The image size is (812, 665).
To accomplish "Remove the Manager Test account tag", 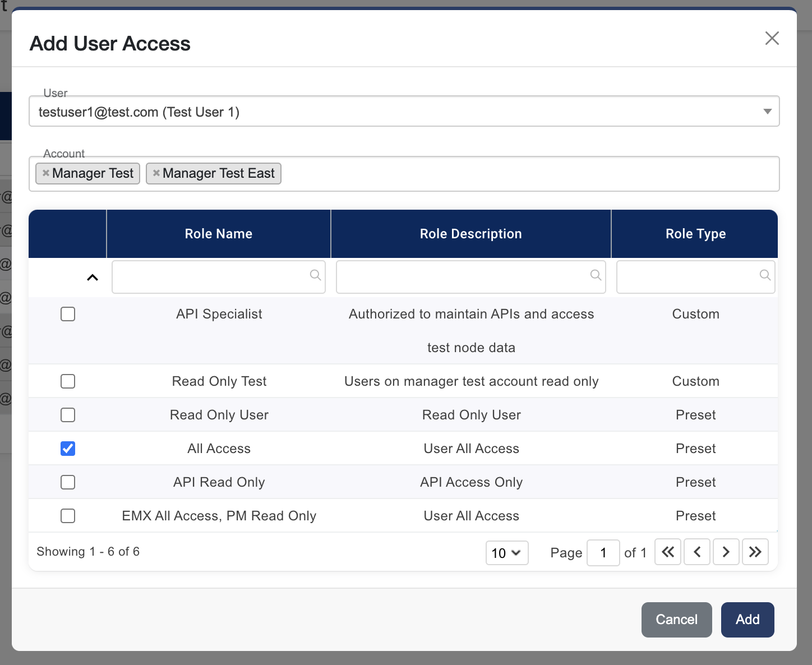I will click(x=45, y=173).
